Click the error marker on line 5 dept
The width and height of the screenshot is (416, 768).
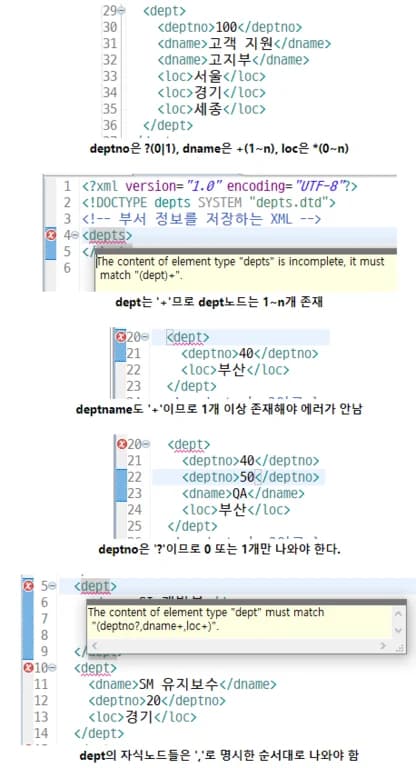click(28, 585)
